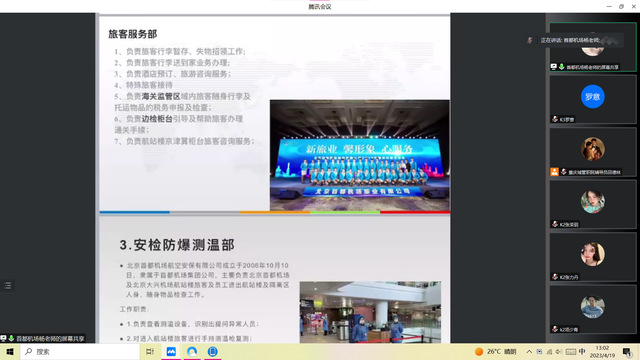The width and height of the screenshot is (640, 360).
Task: Open Tencent Meeting app in taskbar
Action: (171, 351)
